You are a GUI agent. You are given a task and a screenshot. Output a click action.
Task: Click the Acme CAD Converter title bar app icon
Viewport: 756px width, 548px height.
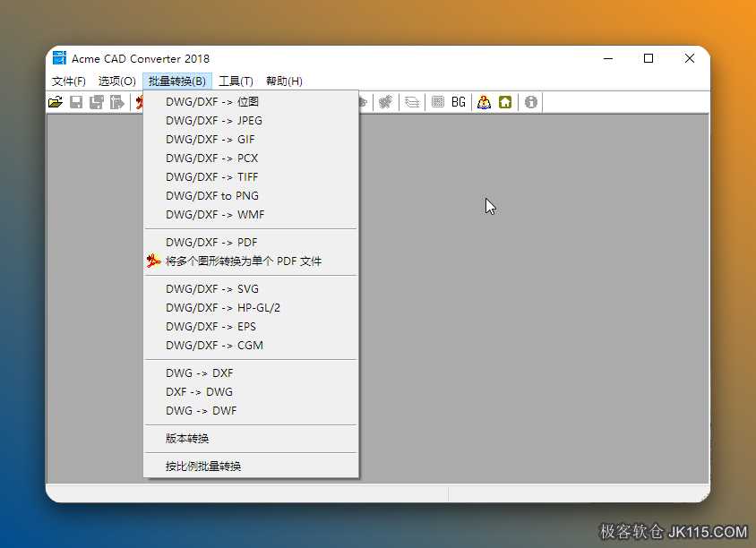click(59, 58)
